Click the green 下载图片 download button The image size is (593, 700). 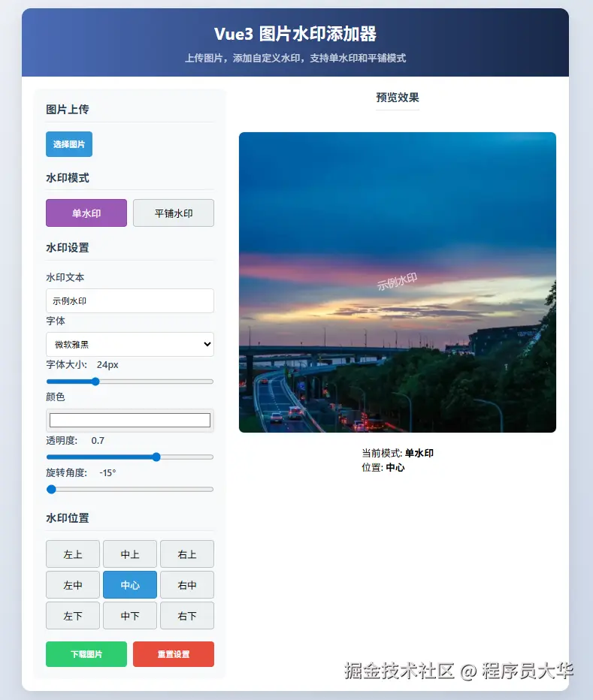86,654
